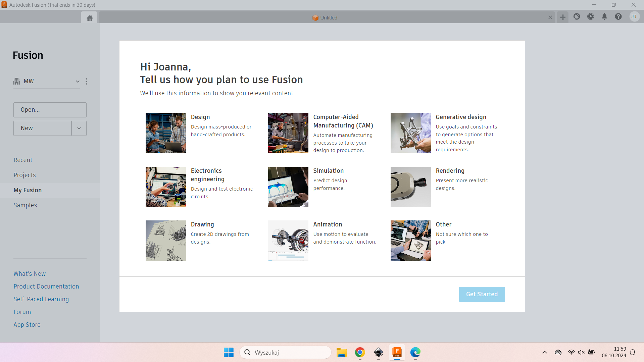The width and height of the screenshot is (644, 362).
Task: Open the Job Status clock icon
Action: point(591,16)
